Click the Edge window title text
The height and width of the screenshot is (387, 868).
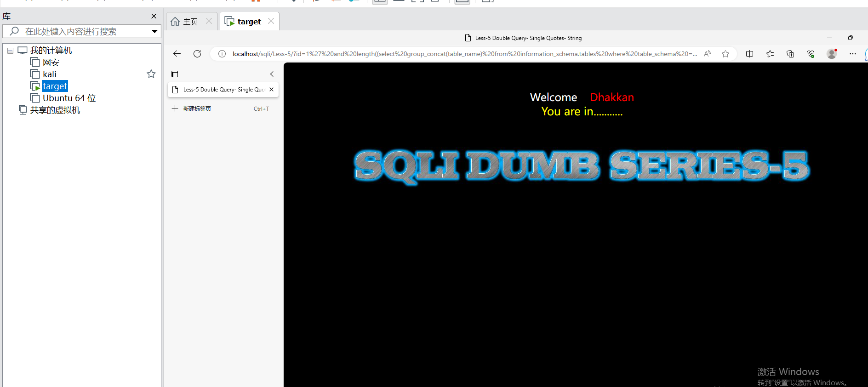(x=528, y=38)
